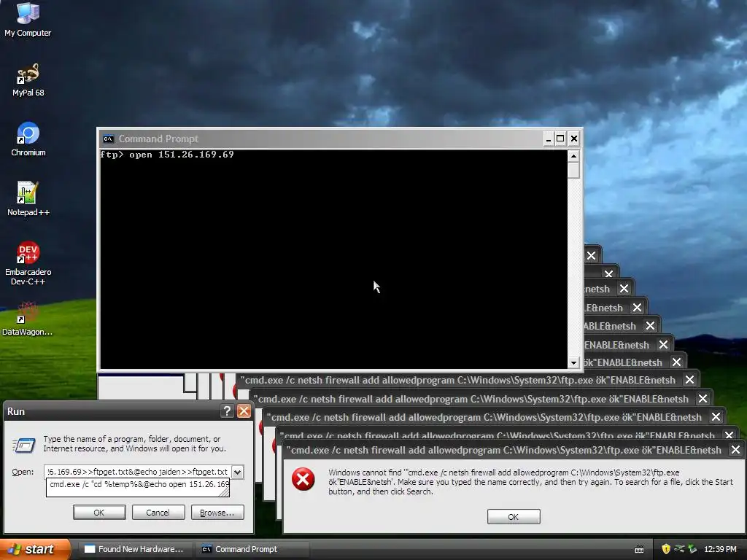Click the 'ftp> open 151.26.169.69' console line
The width and height of the screenshot is (747, 560).
click(x=167, y=155)
